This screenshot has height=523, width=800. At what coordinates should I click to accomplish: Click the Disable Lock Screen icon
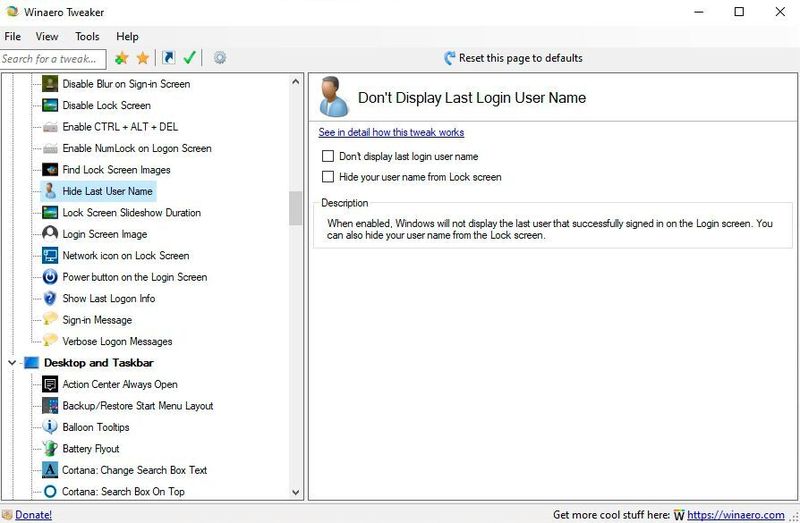click(50, 105)
